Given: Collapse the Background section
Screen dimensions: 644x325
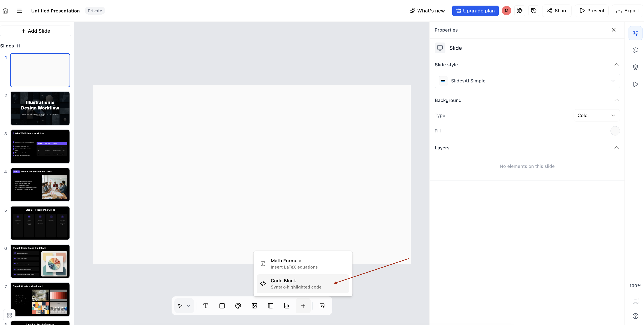Looking at the screenshot, I should [617, 100].
